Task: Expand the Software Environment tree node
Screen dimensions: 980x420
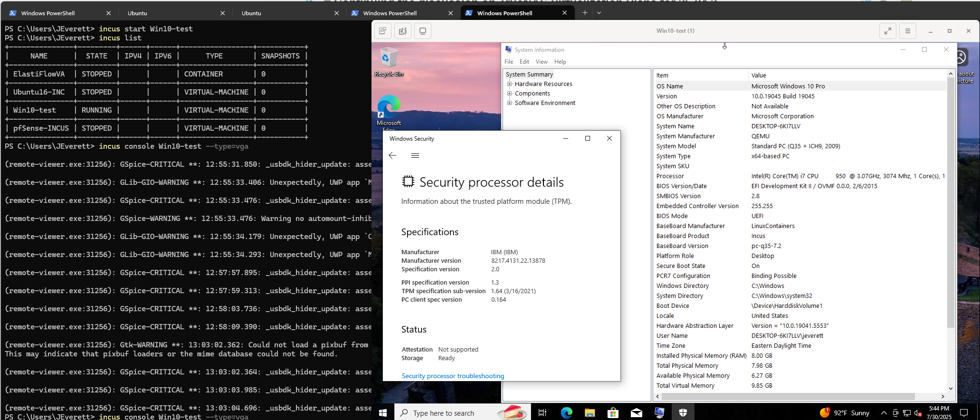Action: 510,103
